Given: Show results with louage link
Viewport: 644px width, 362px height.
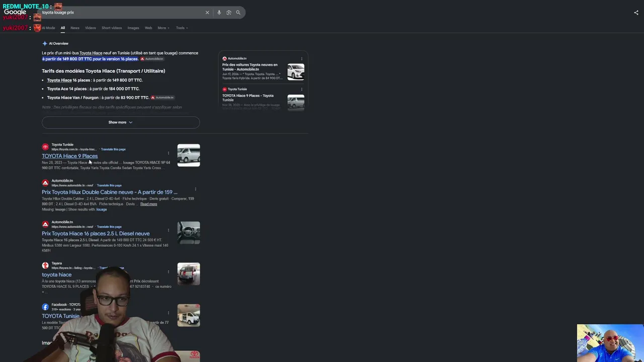Looking at the screenshot, I should [101, 210].
